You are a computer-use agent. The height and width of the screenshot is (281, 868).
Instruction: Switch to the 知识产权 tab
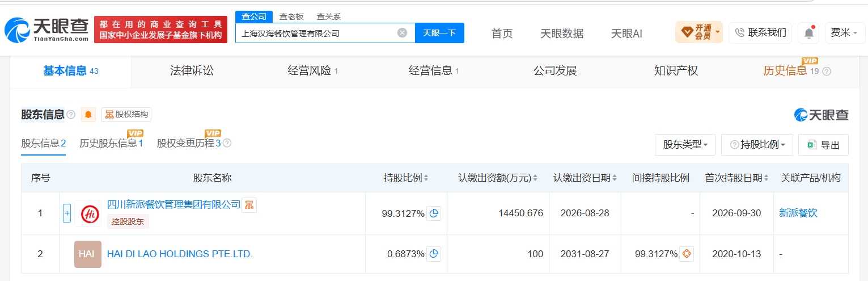pyautogui.click(x=676, y=71)
